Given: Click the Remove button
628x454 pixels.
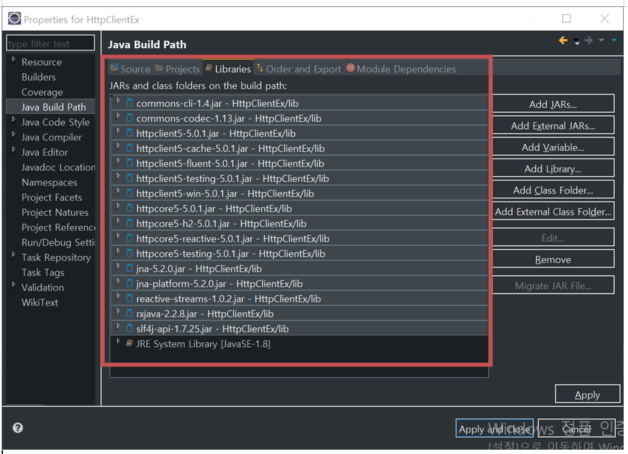Looking at the screenshot, I should click(553, 259).
